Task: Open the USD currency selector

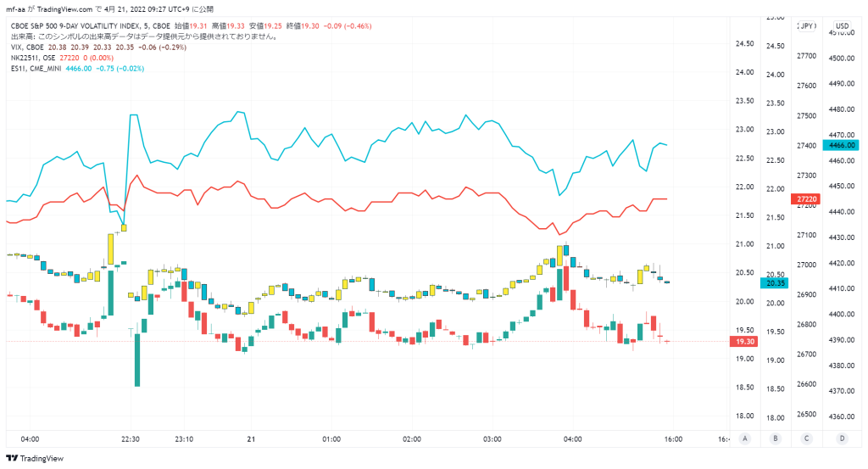Action: 842,26
